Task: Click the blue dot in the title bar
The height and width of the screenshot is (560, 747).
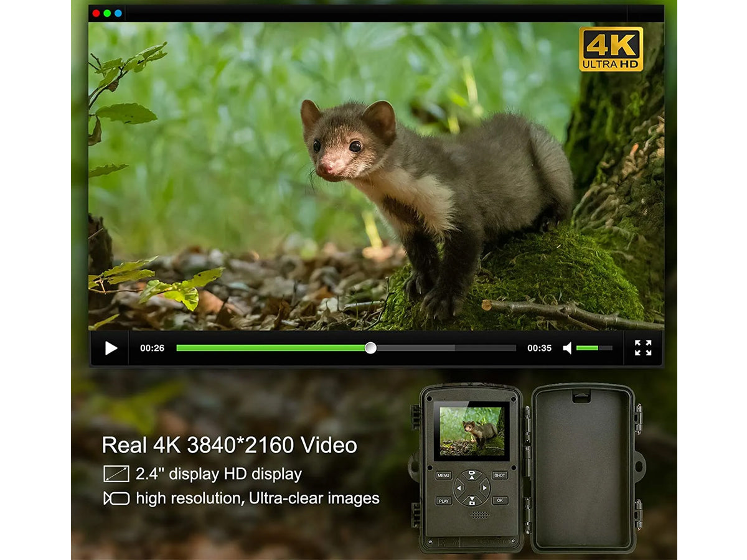Action: [118, 13]
